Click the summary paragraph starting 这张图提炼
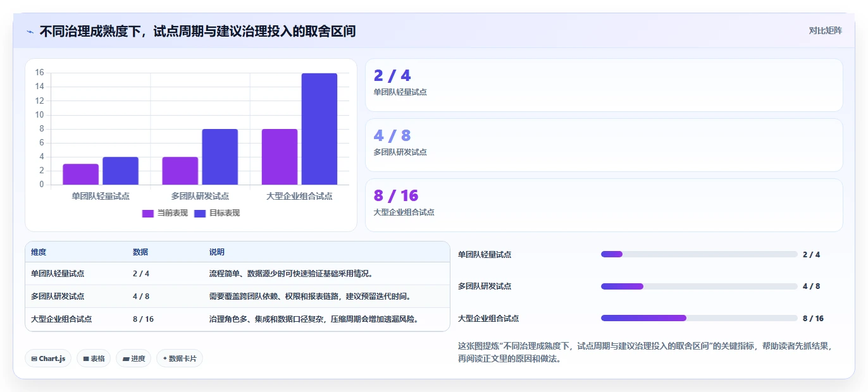This screenshot has height=392, width=868. (645, 352)
